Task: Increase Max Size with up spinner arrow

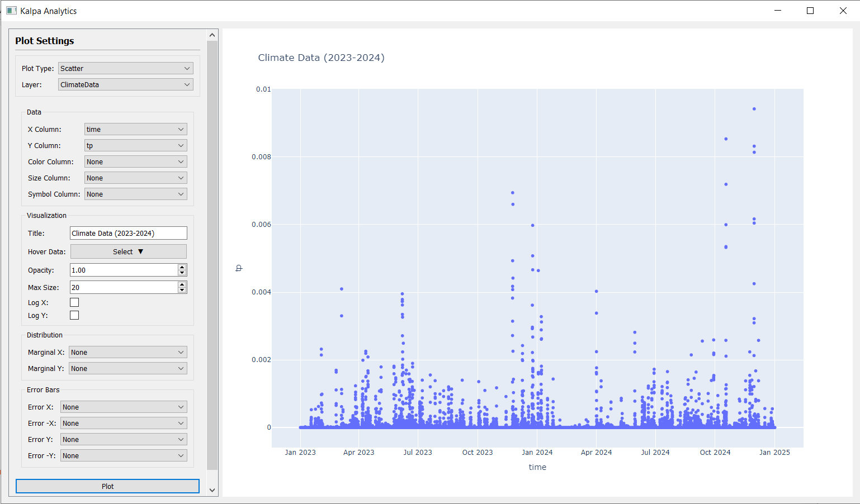Action: pyautogui.click(x=182, y=284)
